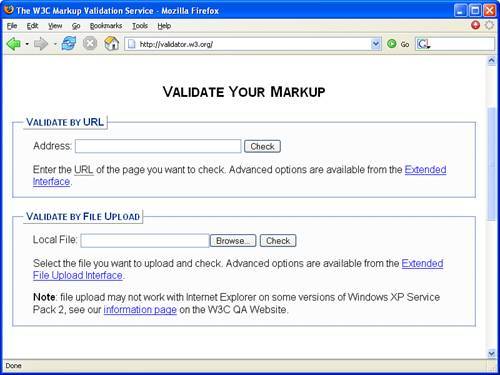Viewport: 500px width, 375px height.
Task: Click the green Go button icon
Action: (x=392, y=44)
